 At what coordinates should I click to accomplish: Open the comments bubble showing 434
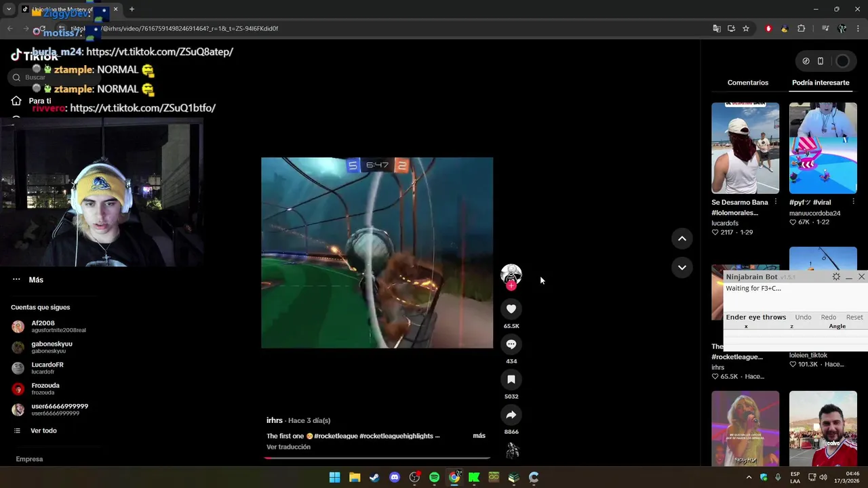(x=511, y=344)
